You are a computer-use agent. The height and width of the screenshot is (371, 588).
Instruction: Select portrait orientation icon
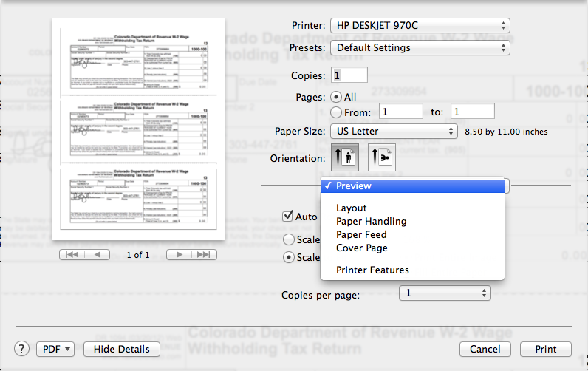point(346,159)
